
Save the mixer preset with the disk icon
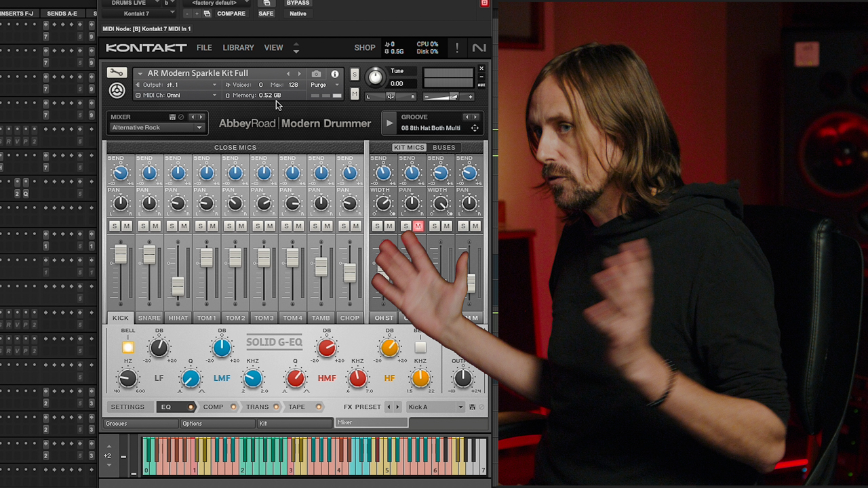(x=172, y=117)
